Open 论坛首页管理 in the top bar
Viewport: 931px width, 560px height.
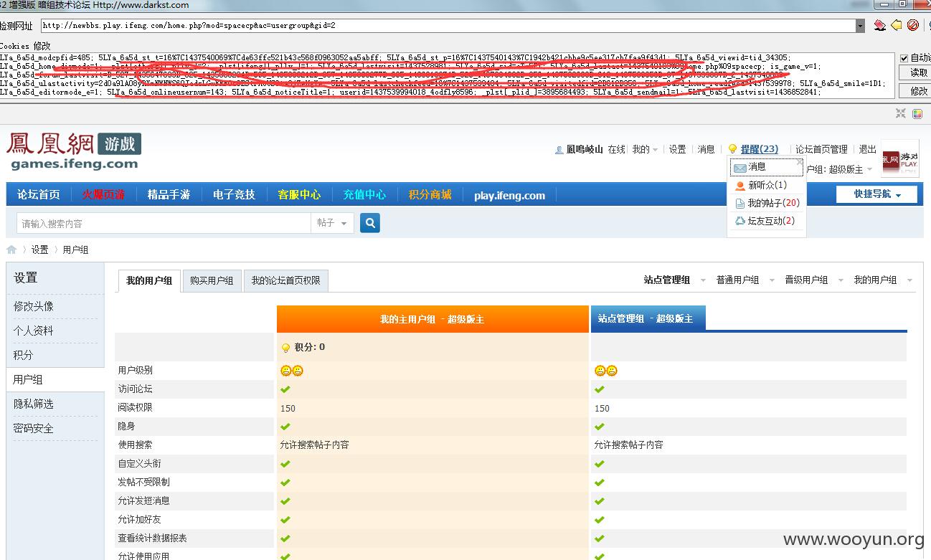pos(821,149)
